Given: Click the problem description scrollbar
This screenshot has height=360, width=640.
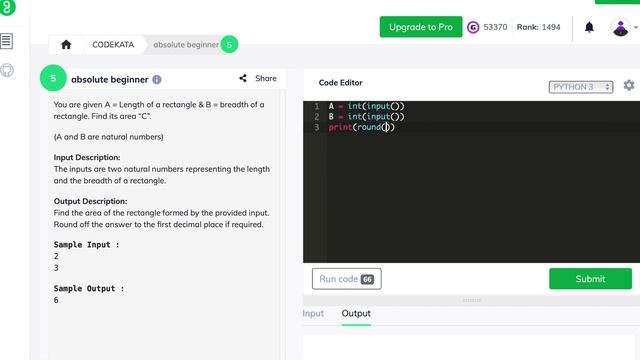Looking at the screenshot, I should click(282, 224).
